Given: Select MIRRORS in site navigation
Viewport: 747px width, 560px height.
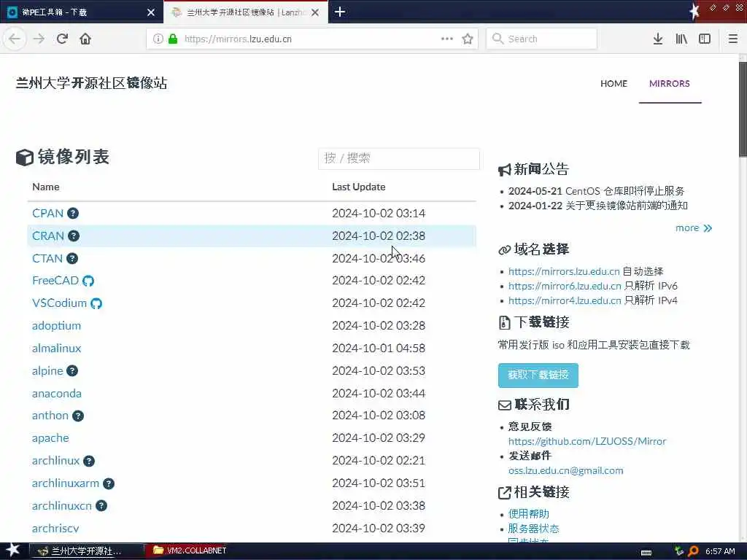Looking at the screenshot, I should pos(670,84).
